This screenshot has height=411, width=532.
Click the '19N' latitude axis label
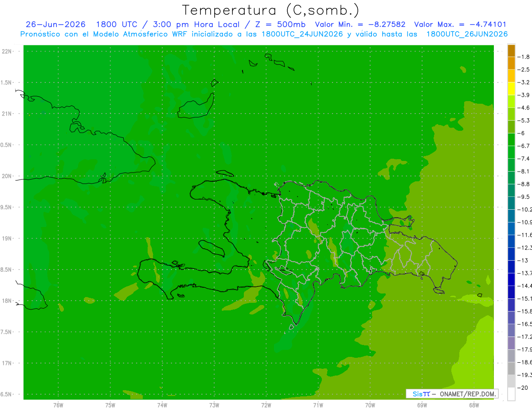7,239
